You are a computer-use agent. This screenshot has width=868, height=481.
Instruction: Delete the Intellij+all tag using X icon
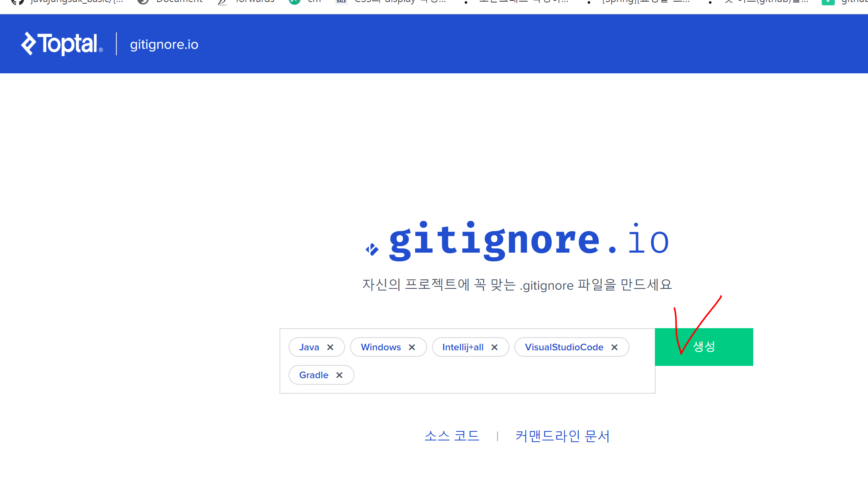click(494, 347)
